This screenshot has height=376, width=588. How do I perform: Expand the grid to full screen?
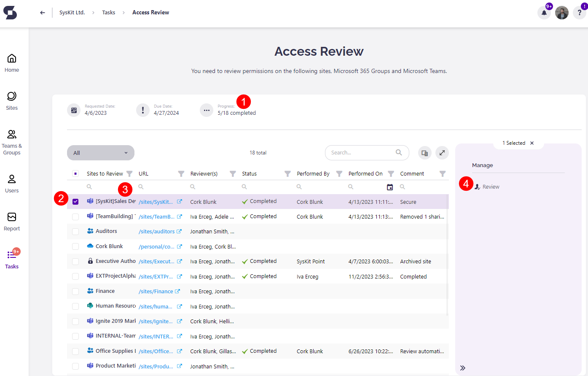click(442, 153)
